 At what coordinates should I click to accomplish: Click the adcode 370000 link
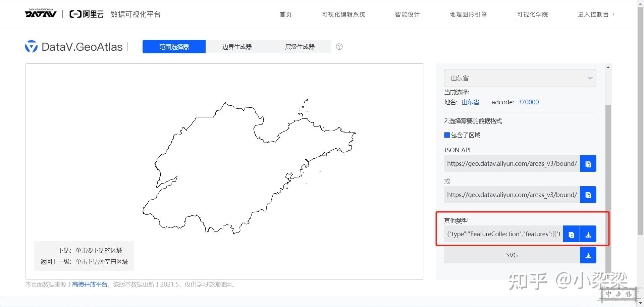click(x=528, y=102)
